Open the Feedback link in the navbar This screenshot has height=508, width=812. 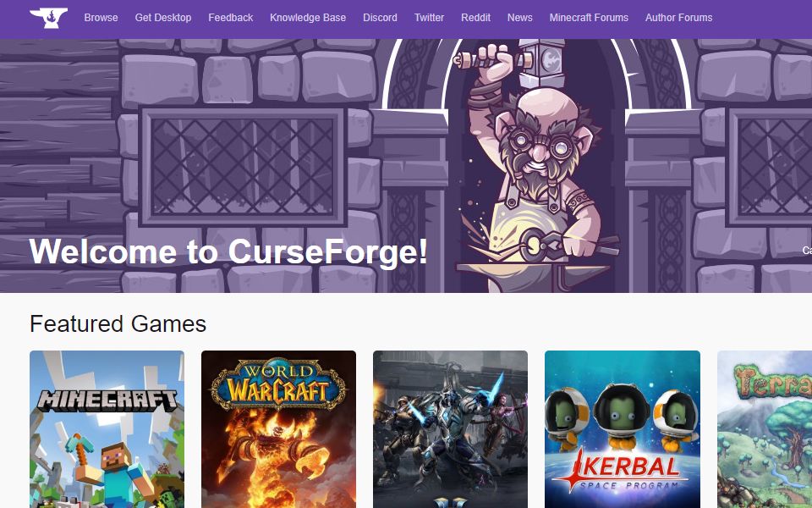click(230, 18)
